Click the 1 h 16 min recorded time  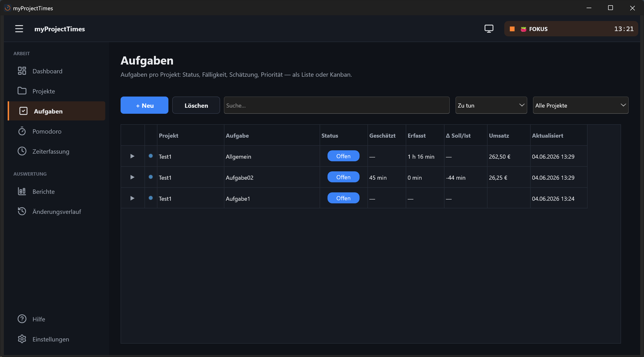point(421,157)
